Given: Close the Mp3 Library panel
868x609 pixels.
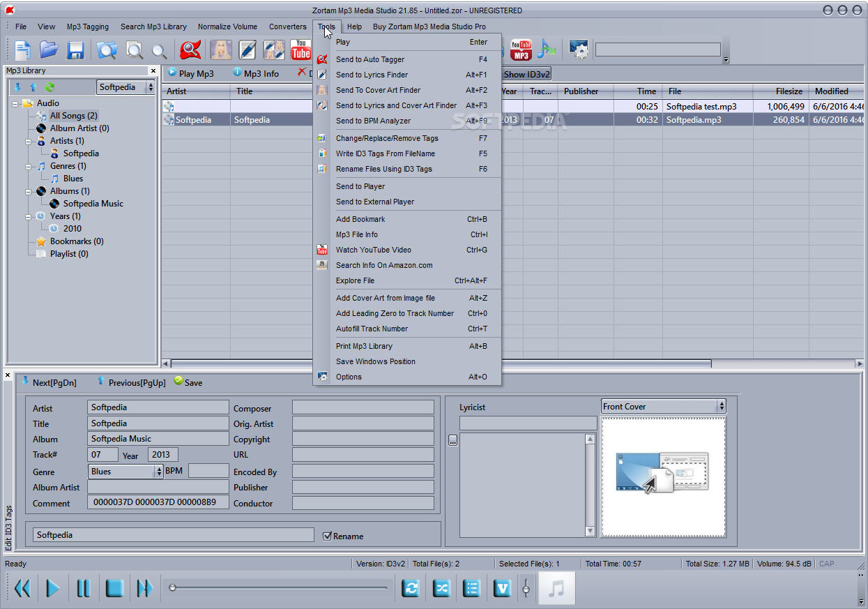Looking at the screenshot, I should coord(153,71).
